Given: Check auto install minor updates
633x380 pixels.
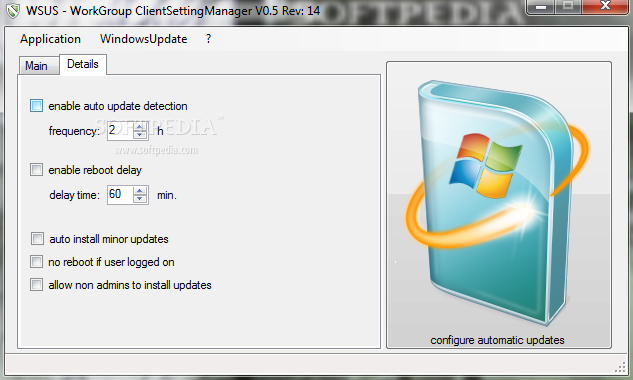Looking at the screenshot, I should coord(38,239).
